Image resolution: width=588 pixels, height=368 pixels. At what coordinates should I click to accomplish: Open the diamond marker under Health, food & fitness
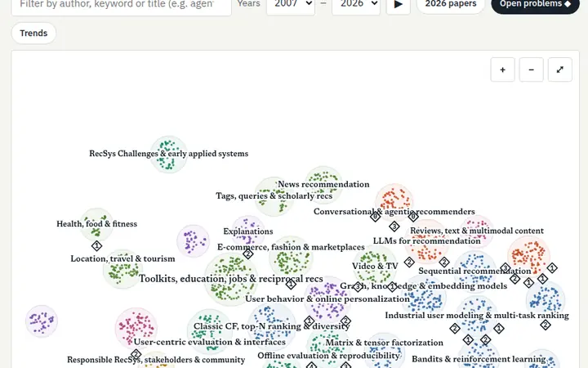click(96, 246)
